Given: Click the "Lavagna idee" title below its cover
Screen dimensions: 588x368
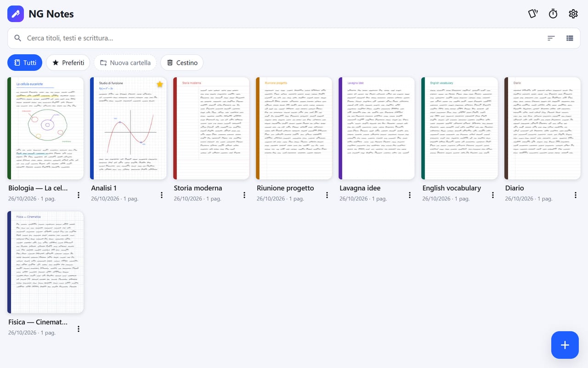Looking at the screenshot, I should coord(360,188).
